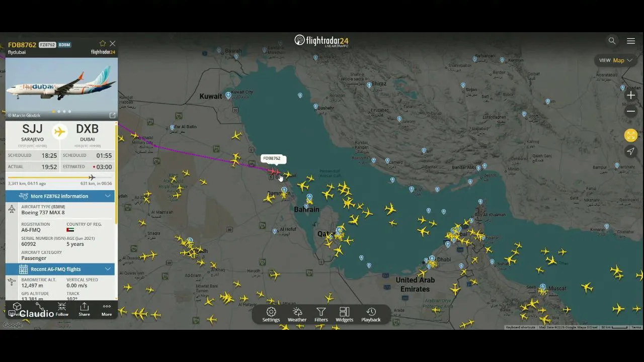Open the 3D view button in the flight panel
The image size is (644, 362).
click(x=17, y=309)
